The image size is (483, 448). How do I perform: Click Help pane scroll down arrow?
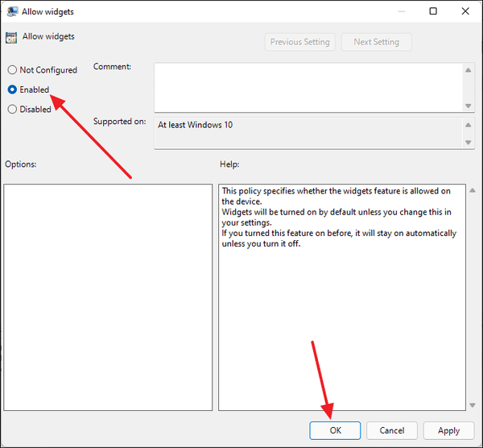tap(473, 405)
